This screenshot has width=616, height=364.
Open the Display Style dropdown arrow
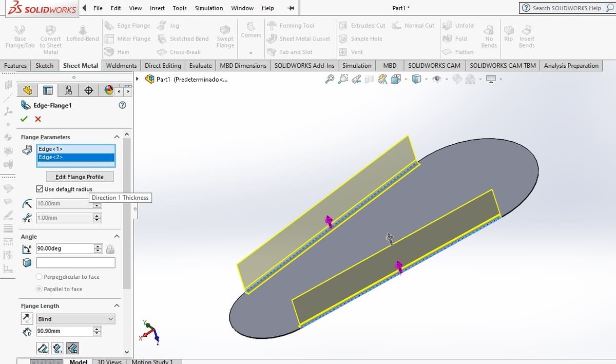(426, 79)
